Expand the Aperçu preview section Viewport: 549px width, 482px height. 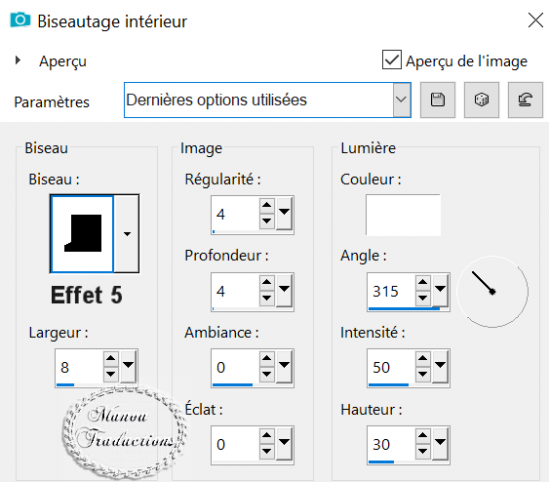(18, 61)
